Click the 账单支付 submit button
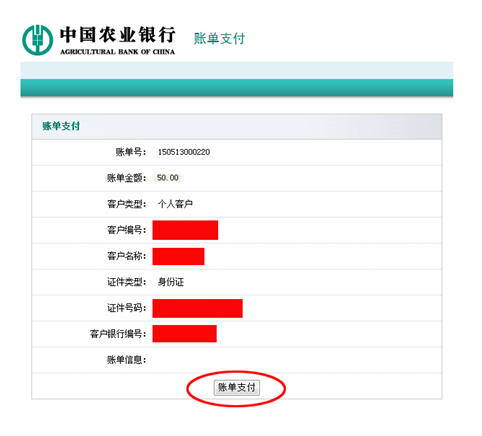This screenshot has width=482, height=436. [236, 388]
